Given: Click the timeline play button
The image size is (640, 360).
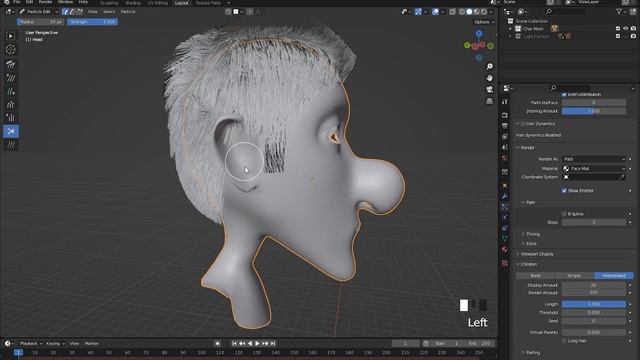Looking at the screenshot, I should tap(257, 344).
